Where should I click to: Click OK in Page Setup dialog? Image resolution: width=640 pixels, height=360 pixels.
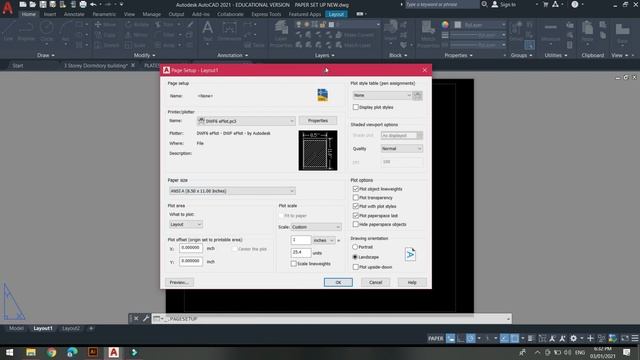click(338, 282)
